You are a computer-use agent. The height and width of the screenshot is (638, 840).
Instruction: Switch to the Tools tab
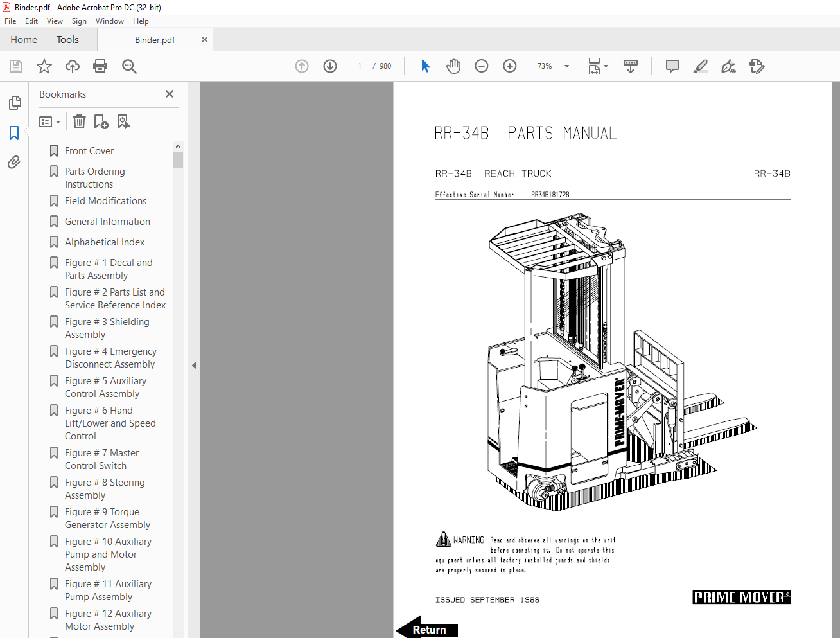67,40
